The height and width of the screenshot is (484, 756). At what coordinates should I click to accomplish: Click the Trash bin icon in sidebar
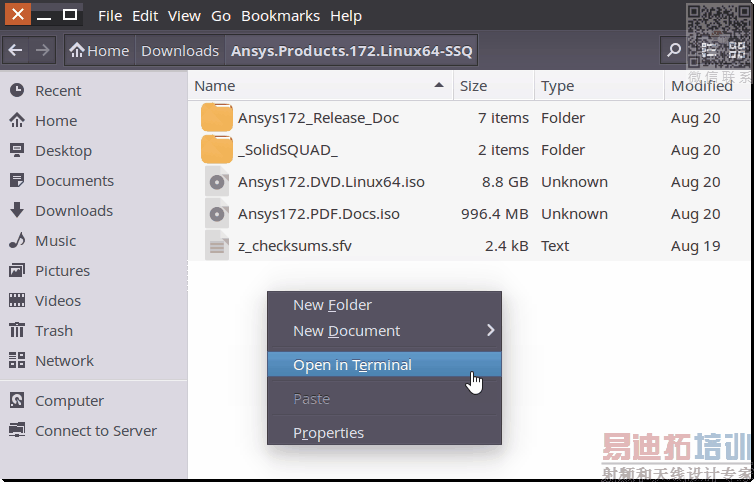pyautogui.click(x=17, y=330)
